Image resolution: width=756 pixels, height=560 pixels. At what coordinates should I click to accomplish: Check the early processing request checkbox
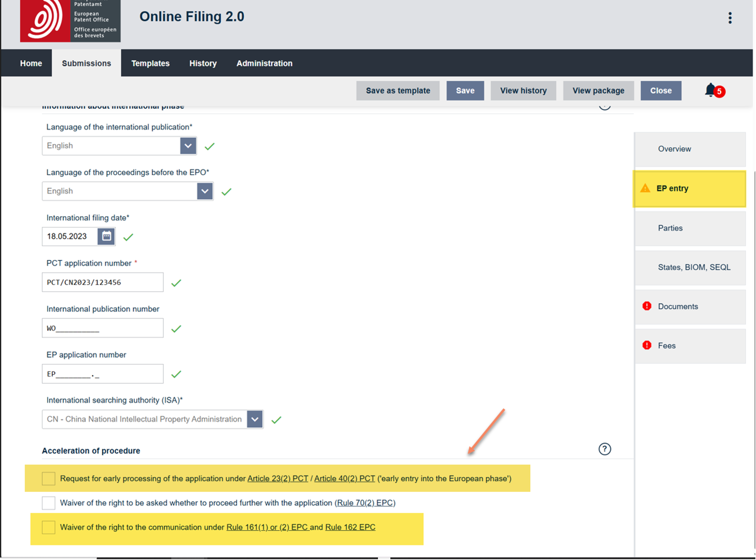point(48,479)
